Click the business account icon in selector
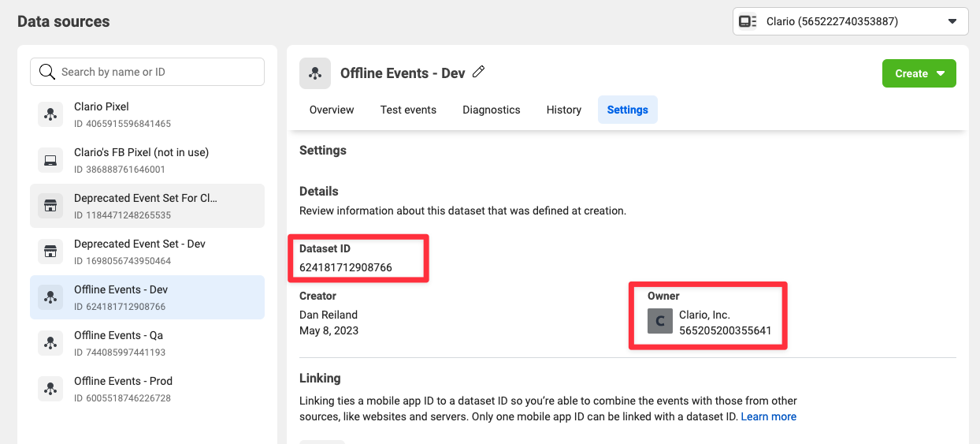 (748, 21)
